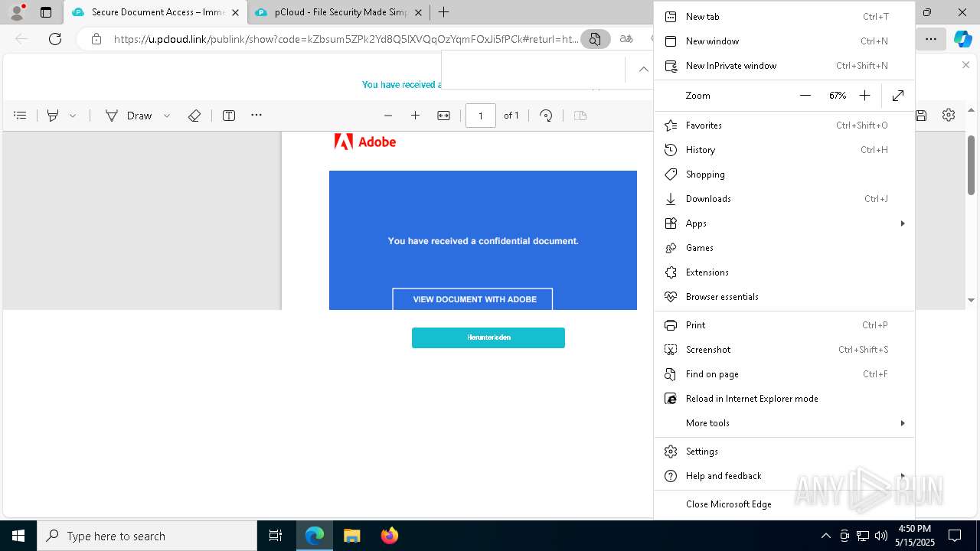Open the profile icon
Image resolution: width=980 pixels, height=551 pixels.
[17, 12]
